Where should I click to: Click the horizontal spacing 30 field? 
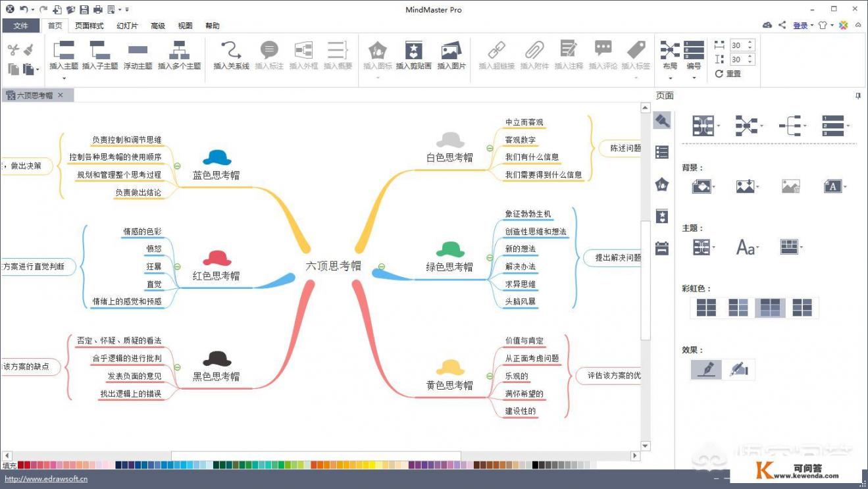742,45
